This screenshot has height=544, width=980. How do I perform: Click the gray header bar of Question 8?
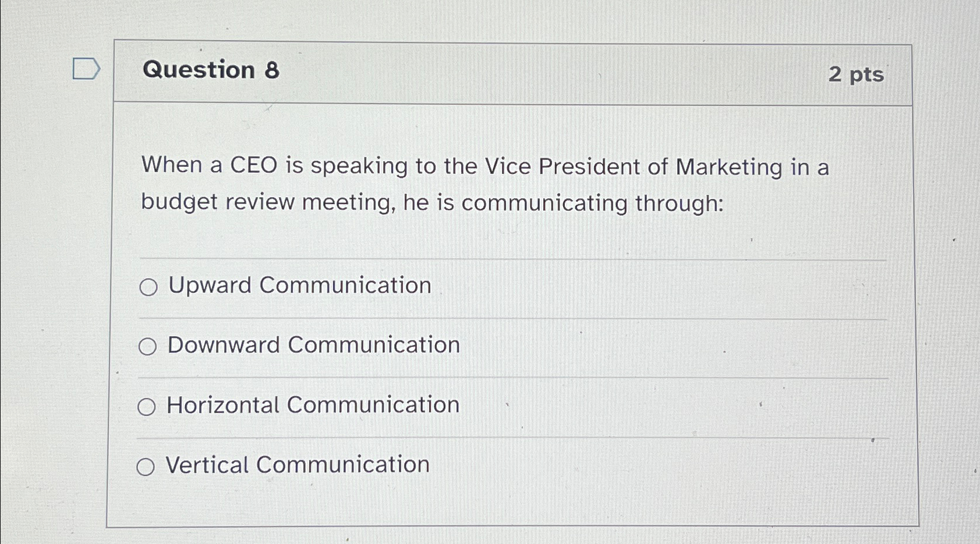pos(512,72)
